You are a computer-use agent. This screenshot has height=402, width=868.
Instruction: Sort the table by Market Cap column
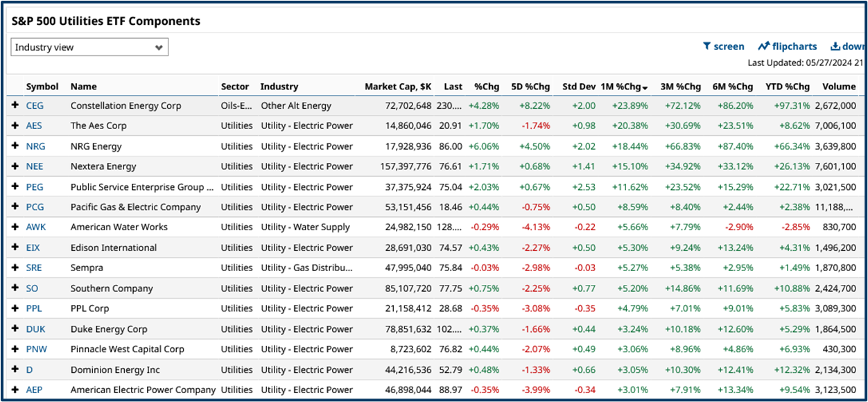click(397, 86)
